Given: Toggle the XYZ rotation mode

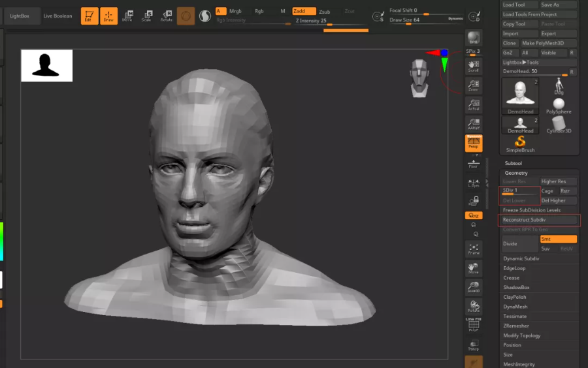Looking at the screenshot, I should (474, 215).
